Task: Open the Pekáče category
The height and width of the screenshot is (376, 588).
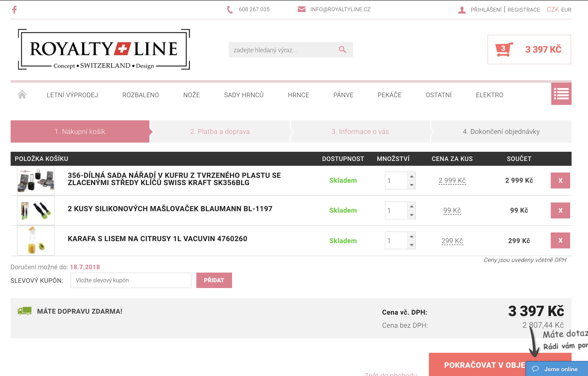Action: coord(390,95)
